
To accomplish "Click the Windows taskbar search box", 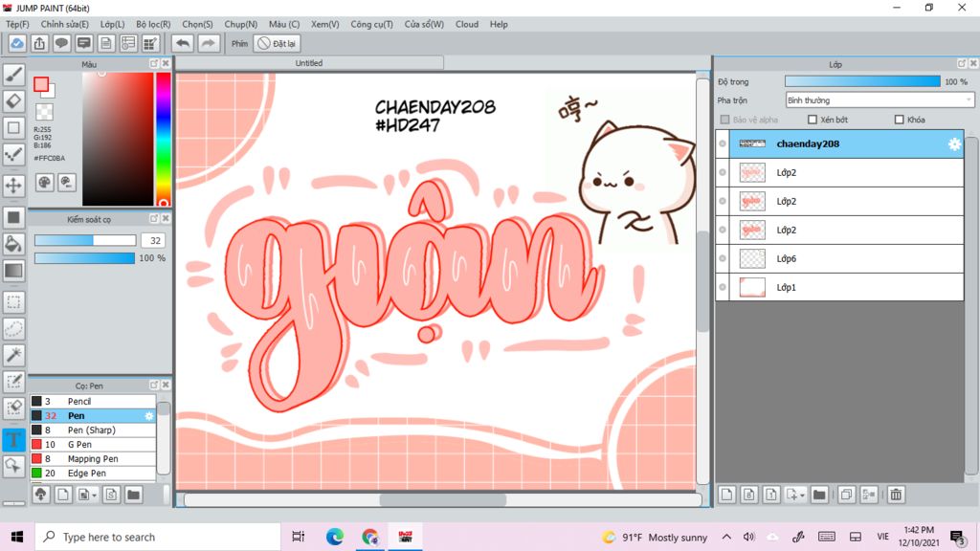I will point(158,537).
